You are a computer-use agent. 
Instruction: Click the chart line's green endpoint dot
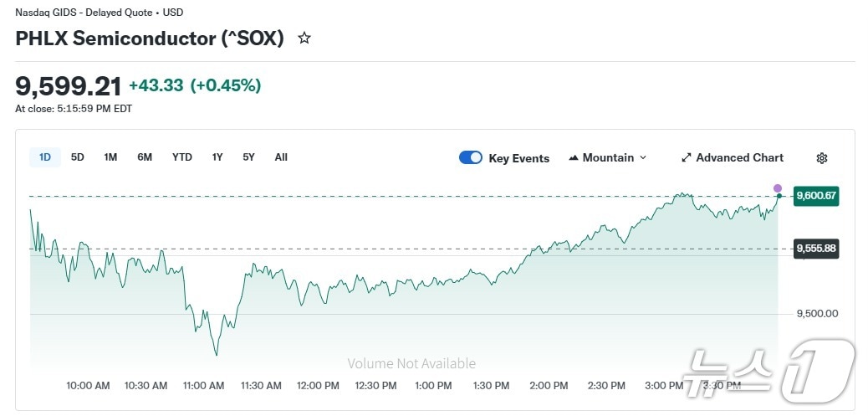779,196
